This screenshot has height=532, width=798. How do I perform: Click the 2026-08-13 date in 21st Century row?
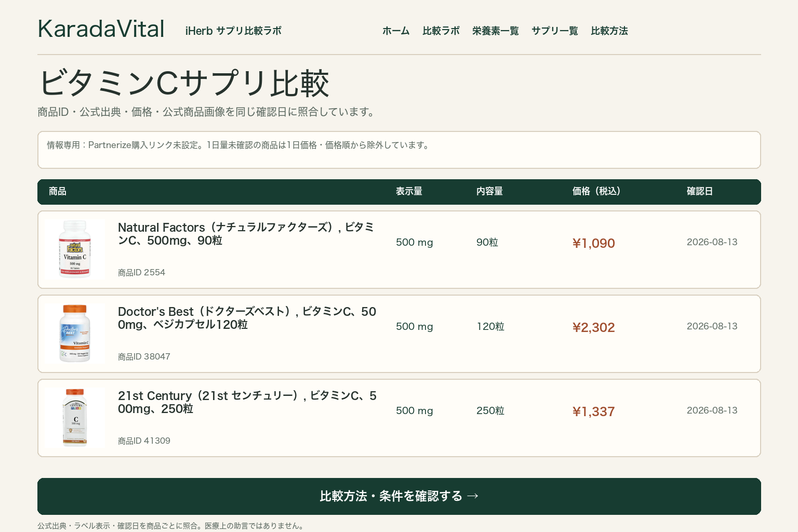coord(712,410)
